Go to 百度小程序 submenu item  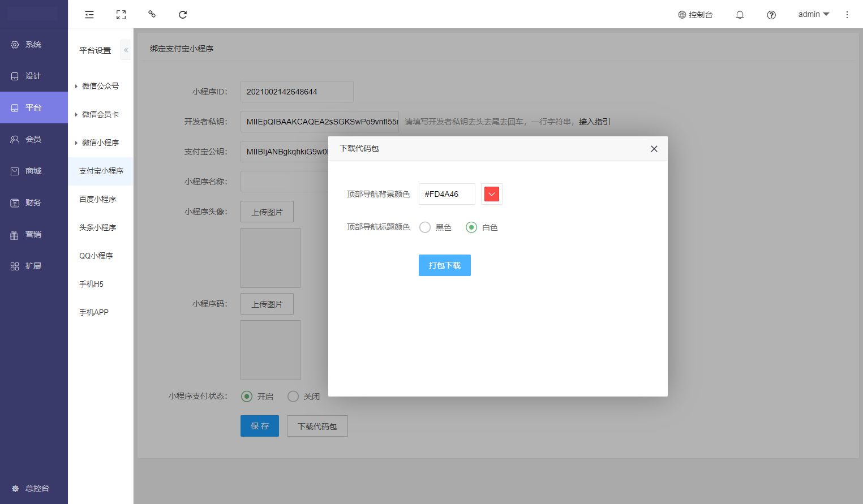tap(97, 199)
